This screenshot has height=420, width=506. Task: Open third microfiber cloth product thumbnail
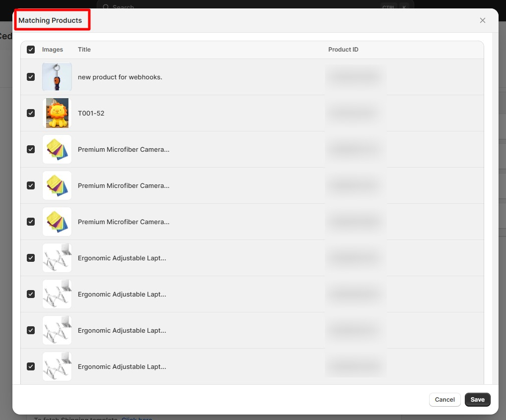pos(57,222)
